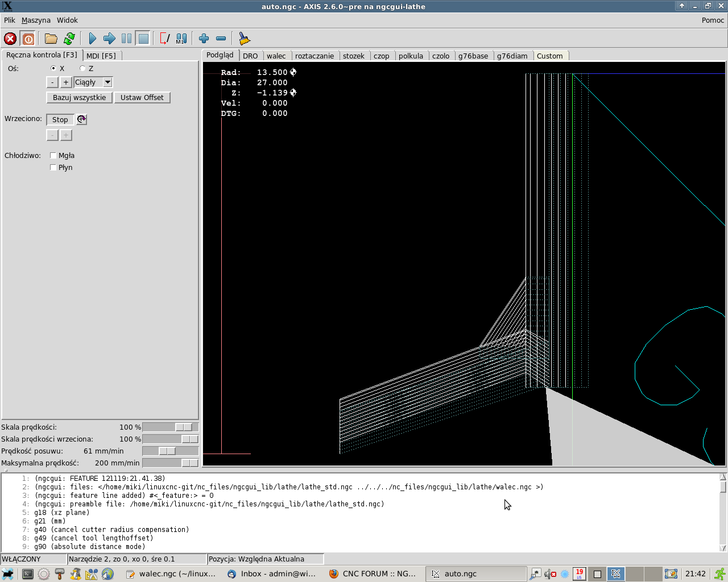728x582 pixels.
Task: Click the spindle Stop button
Action: pyautogui.click(x=60, y=119)
